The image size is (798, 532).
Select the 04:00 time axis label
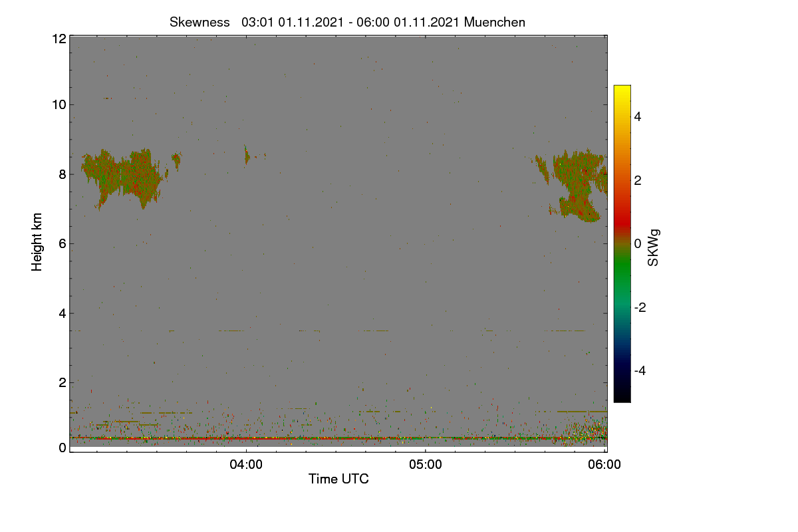(x=246, y=465)
